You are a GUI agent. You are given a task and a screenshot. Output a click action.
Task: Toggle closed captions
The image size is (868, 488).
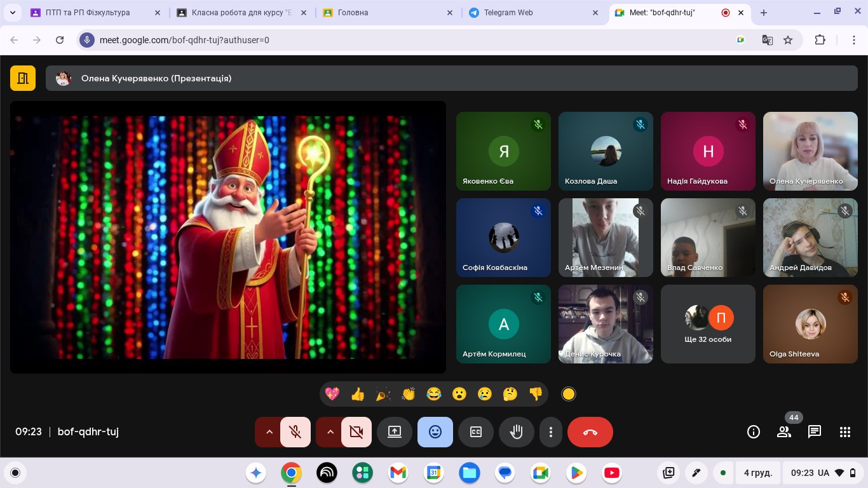tap(476, 432)
